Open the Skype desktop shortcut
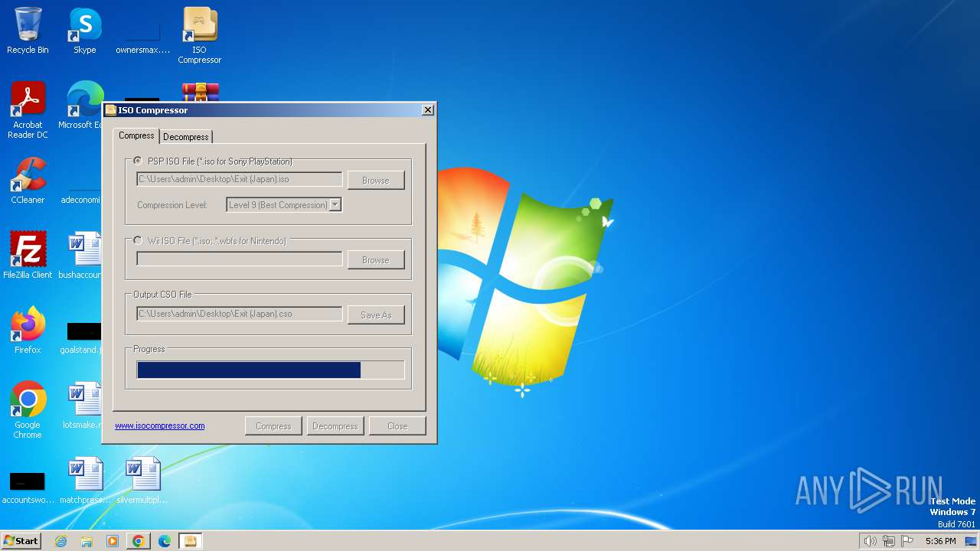Viewport: 980px width, 551px height. coord(85,31)
